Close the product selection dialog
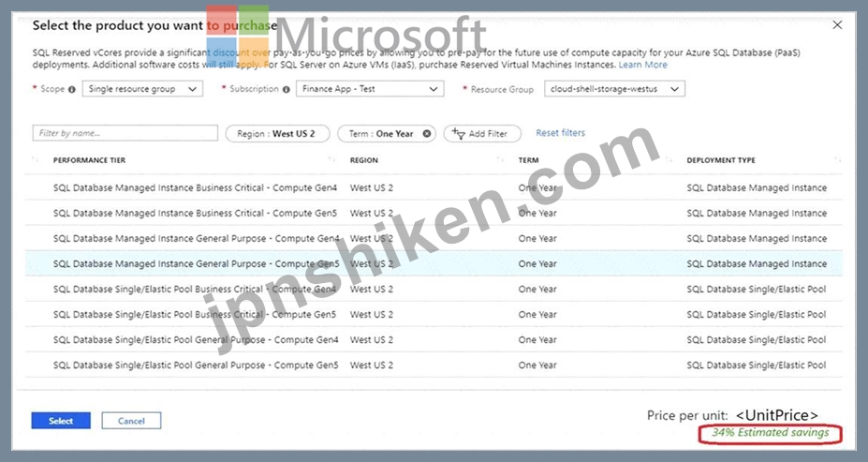The width and height of the screenshot is (868, 462). coord(837,25)
